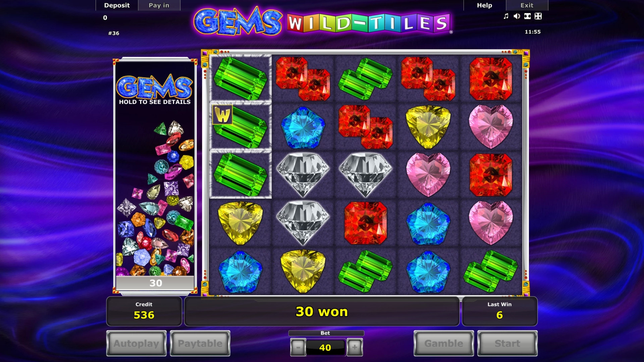Click the single red gem in top-right cell
Screen dimensions: 644x362
(x=491, y=79)
